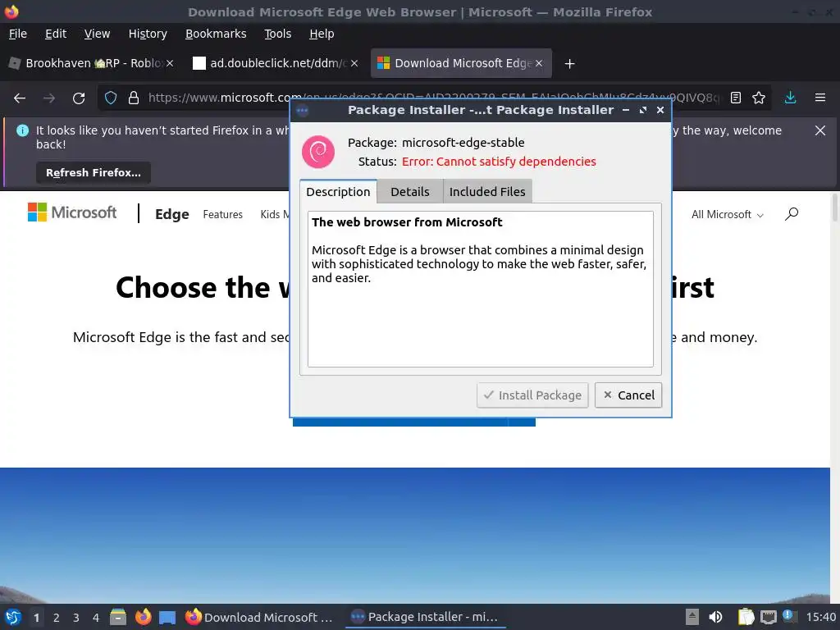Select the Description tab
The width and height of the screenshot is (840, 630).
pos(338,192)
